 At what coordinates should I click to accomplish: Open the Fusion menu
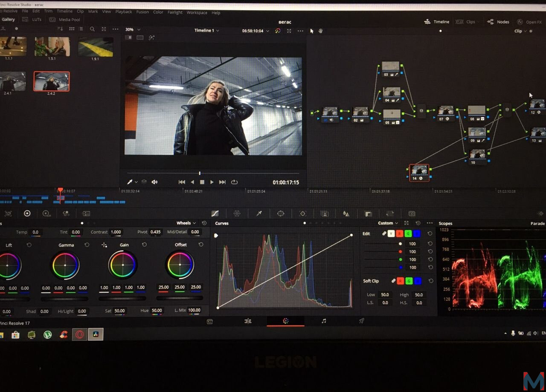142,12
